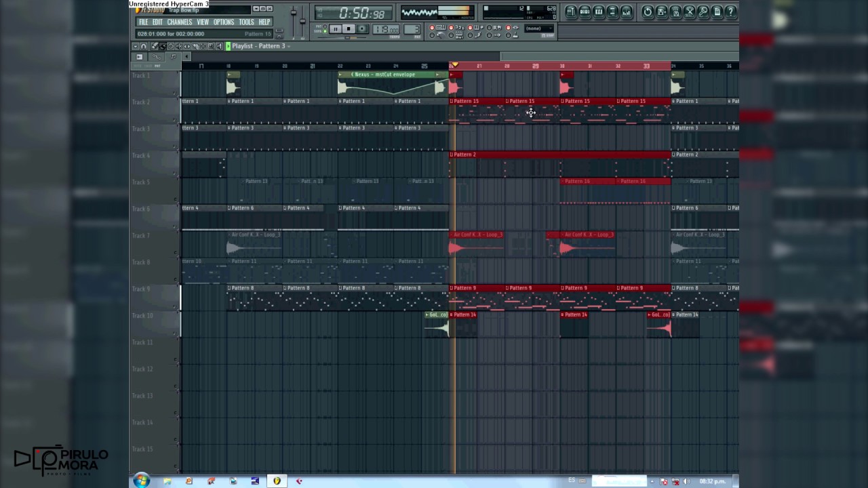This screenshot has height=488, width=868.
Task: Open the Windows Start button
Action: (x=141, y=481)
